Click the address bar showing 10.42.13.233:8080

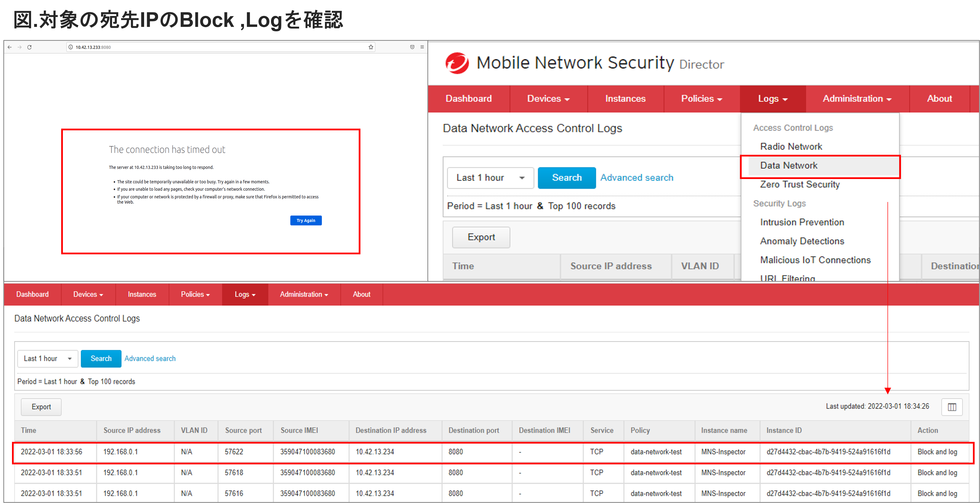(221, 47)
